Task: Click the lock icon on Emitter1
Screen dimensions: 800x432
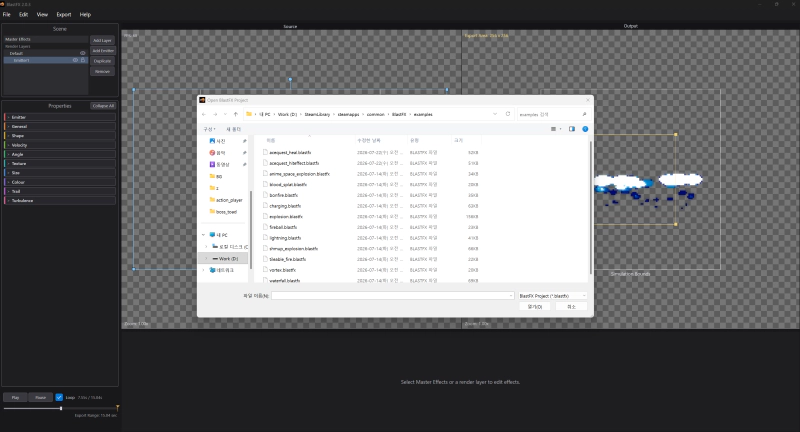Action: 83,60
